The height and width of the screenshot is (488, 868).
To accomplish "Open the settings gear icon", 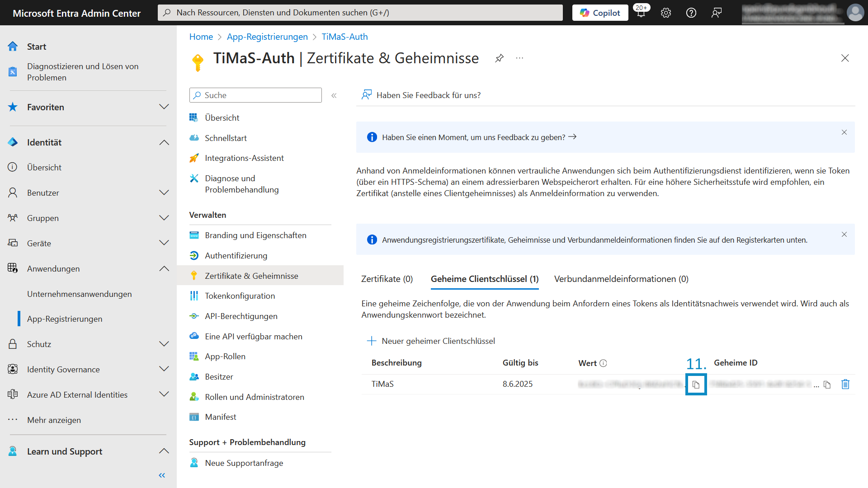I will click(x=666, y=13).
